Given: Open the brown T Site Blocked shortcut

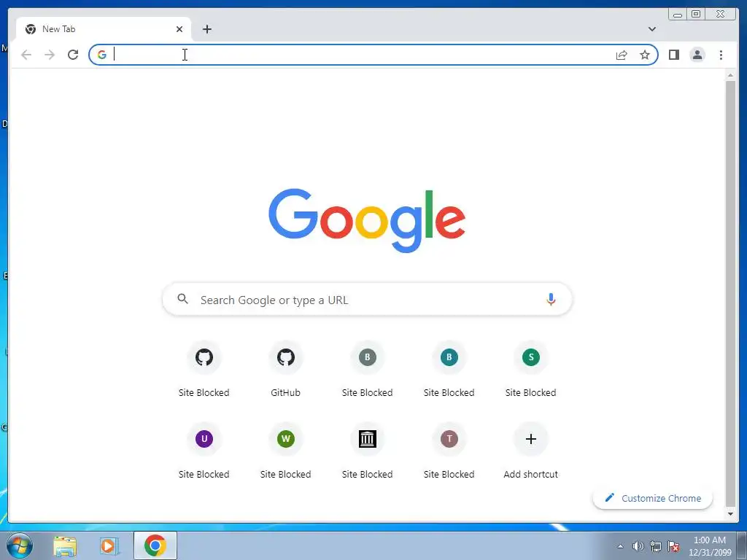Looking at the screenshot, I should tap(449, 451).
